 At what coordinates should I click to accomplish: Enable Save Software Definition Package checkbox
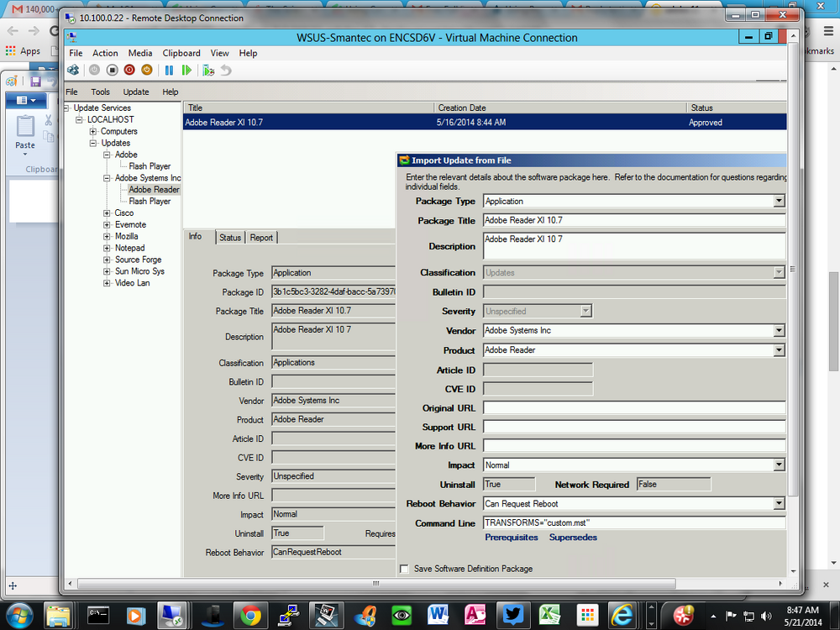pos(405,569)
